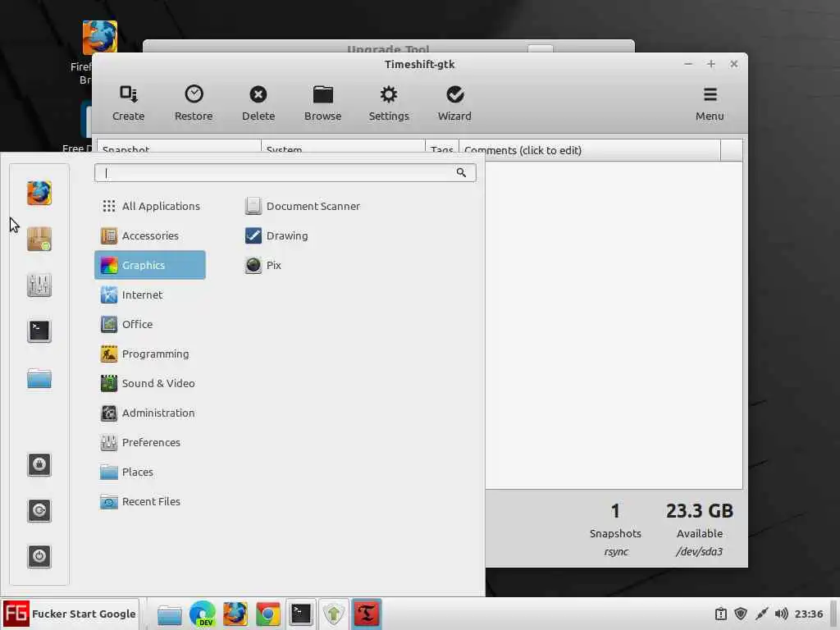This screenshot has width=840, height=630.
Task: Launch the Pix image viewer
Action: coord(263,265)
